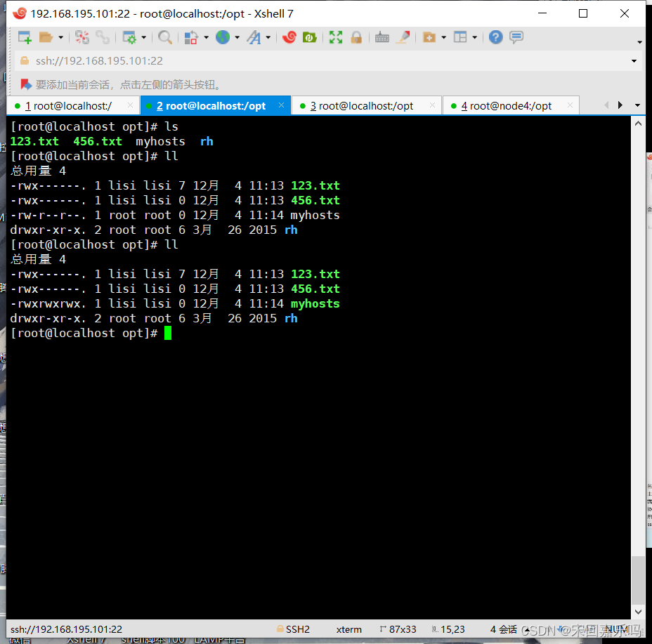Expand the color scheme dropdown arrow
The image size is (652, 644).
coord(207,38)
